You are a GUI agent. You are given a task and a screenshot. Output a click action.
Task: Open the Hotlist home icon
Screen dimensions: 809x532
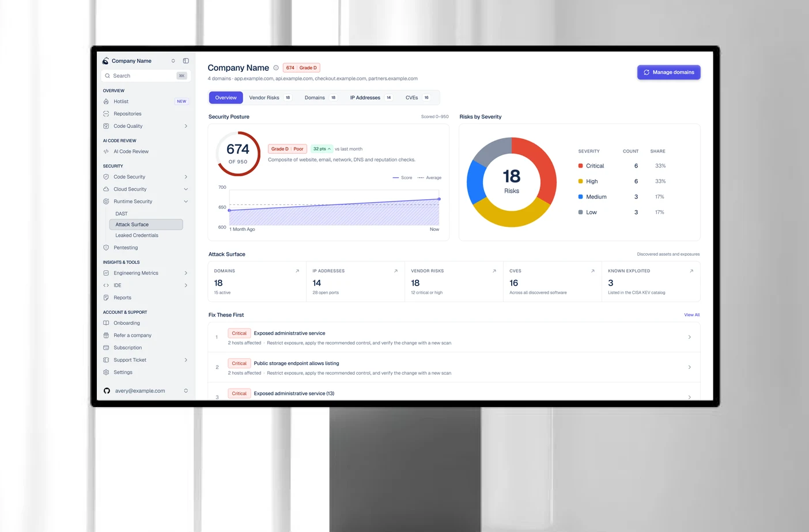point(106,101)
